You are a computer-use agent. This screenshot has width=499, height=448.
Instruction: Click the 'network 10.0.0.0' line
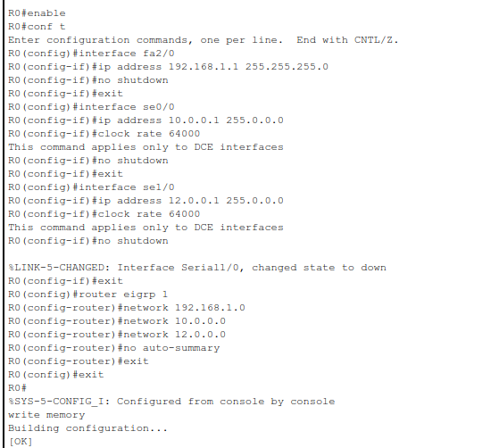click(x=117, y=321)
